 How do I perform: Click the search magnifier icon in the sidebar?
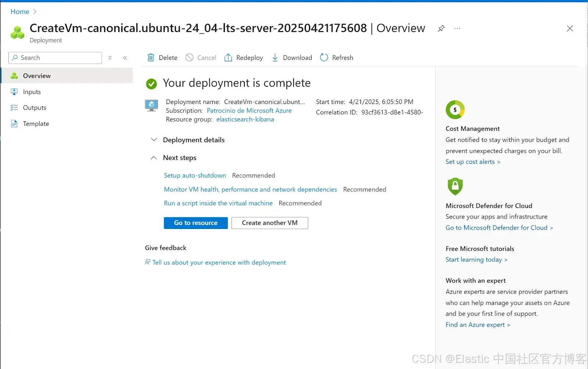[x=15, y=58]
